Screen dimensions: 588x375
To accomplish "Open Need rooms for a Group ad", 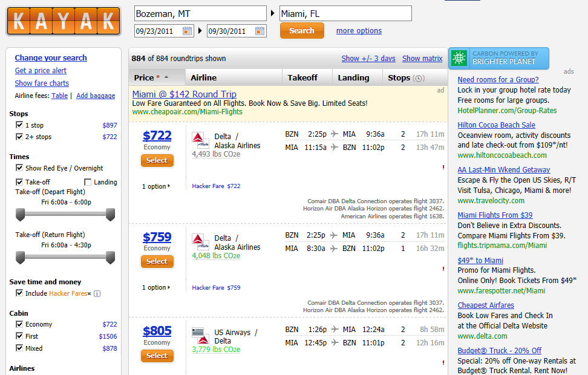I will pyautogui.click(x=498, y=79).
